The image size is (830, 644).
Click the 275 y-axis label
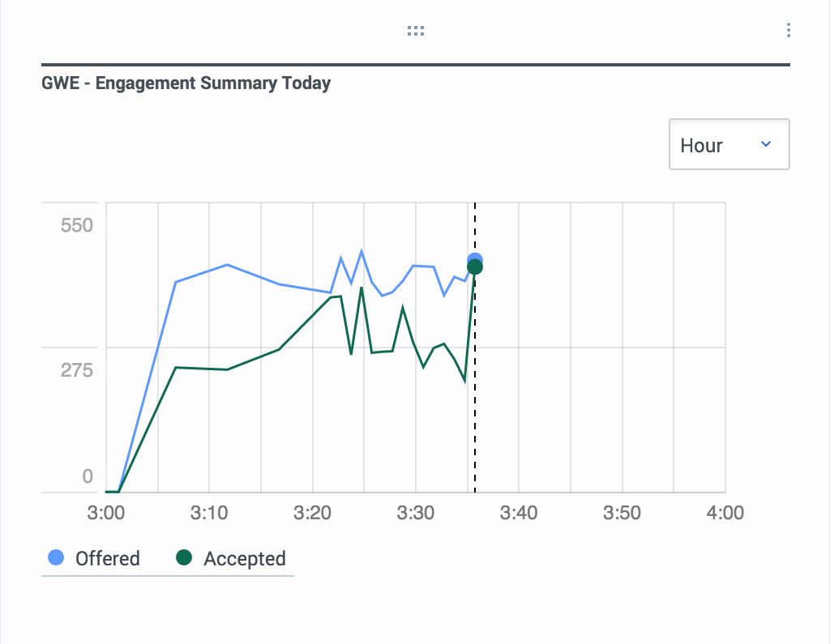pyautogui.click(x=77, y=370)
